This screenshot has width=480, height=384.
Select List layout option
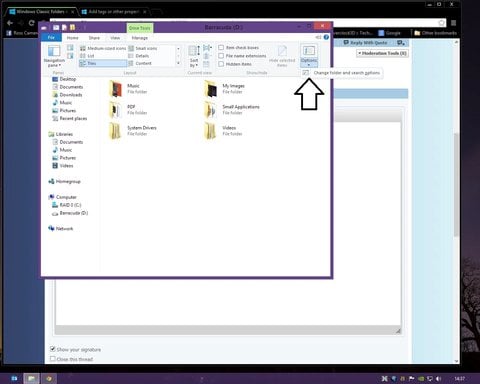point(87,56)
